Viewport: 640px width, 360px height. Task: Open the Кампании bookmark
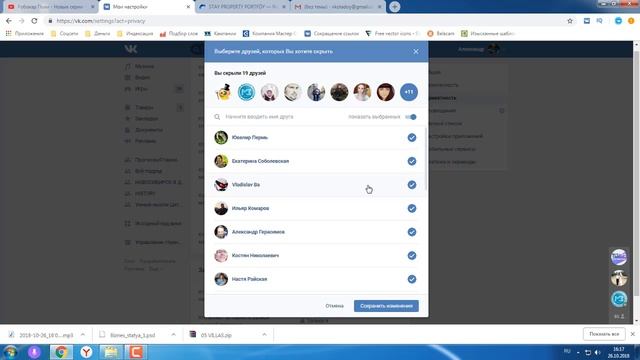point(220,33)
